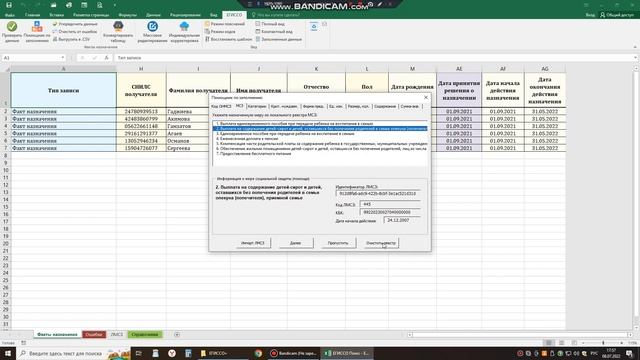Click the formula bar text field
Viewport: 640px width, 360px height.
pyautogui.click(x=373, y=58)
